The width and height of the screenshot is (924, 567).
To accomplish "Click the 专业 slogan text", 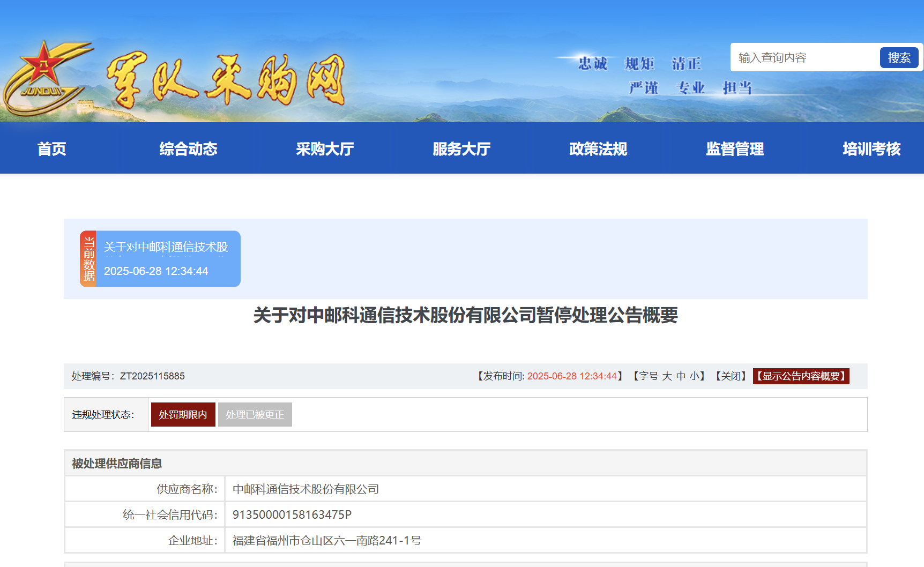I will pyautogui.click(x=691, y=87).
